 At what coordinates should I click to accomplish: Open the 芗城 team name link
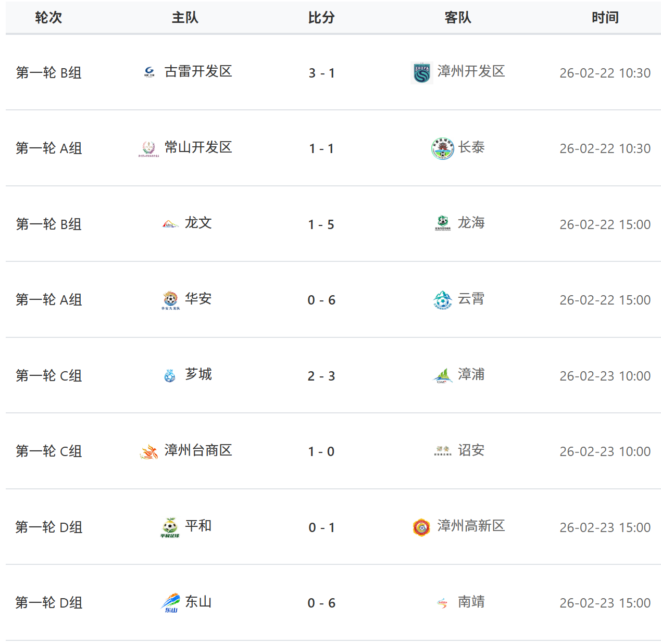[x=198, y=374]
